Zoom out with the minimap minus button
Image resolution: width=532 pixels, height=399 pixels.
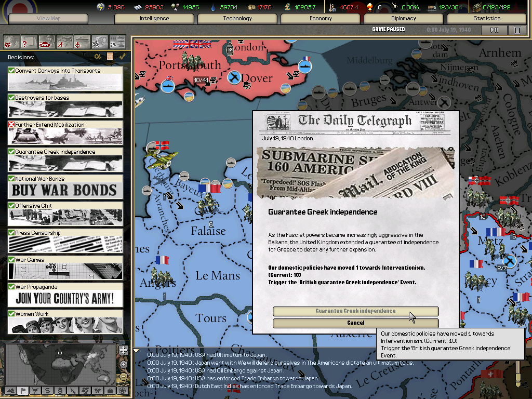(x=124, y=377)
